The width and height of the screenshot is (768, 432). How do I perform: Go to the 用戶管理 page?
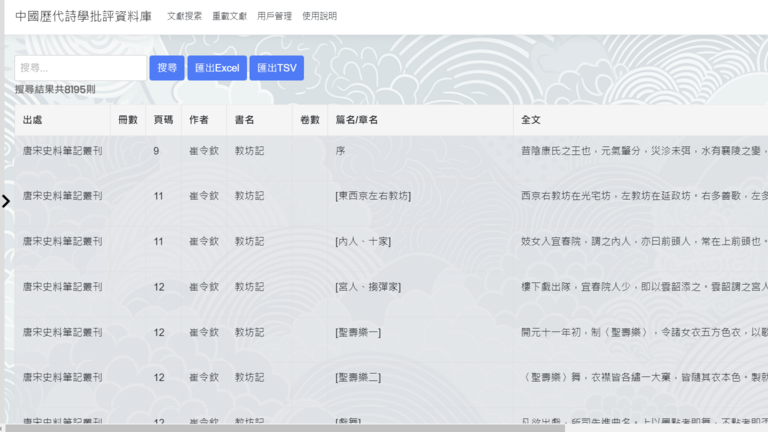(274, 17)
